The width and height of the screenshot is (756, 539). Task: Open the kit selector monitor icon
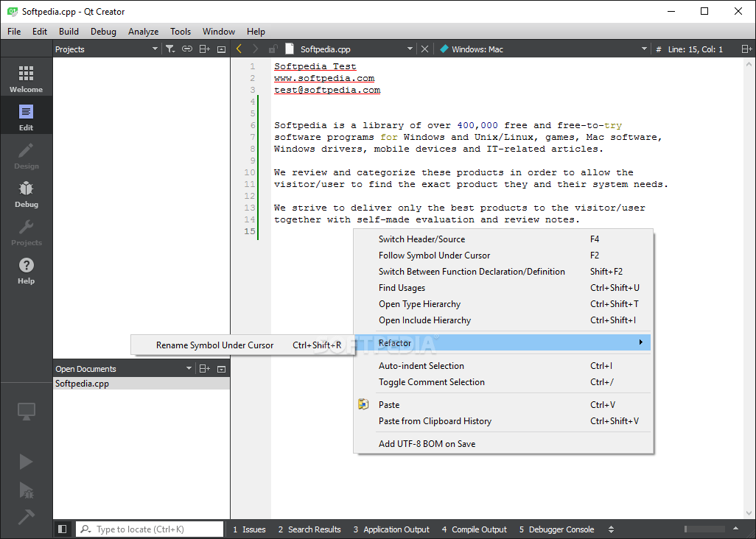pos(26,411)
